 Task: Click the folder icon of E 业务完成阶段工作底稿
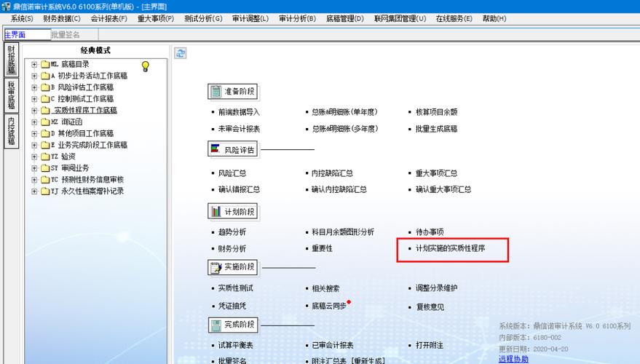coord(45,145)
